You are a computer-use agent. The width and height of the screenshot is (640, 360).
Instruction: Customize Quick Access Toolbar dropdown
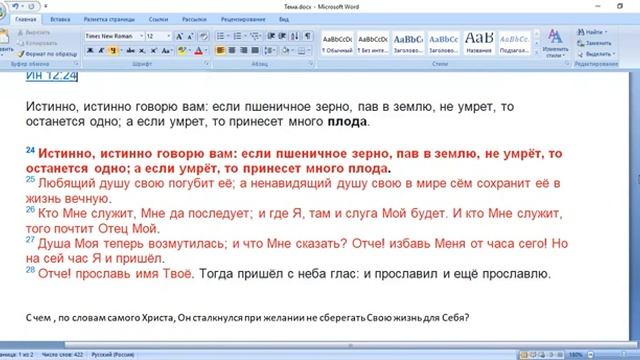coord(46,6)
